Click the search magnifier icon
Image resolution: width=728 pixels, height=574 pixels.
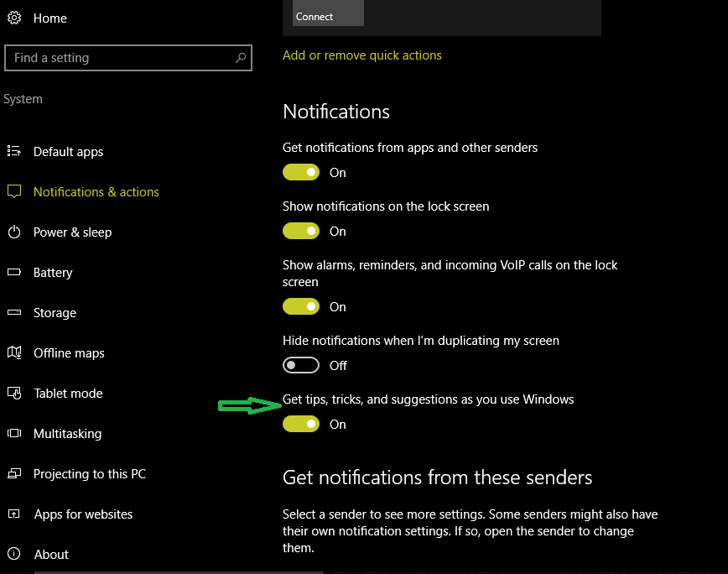pos(241,58)
